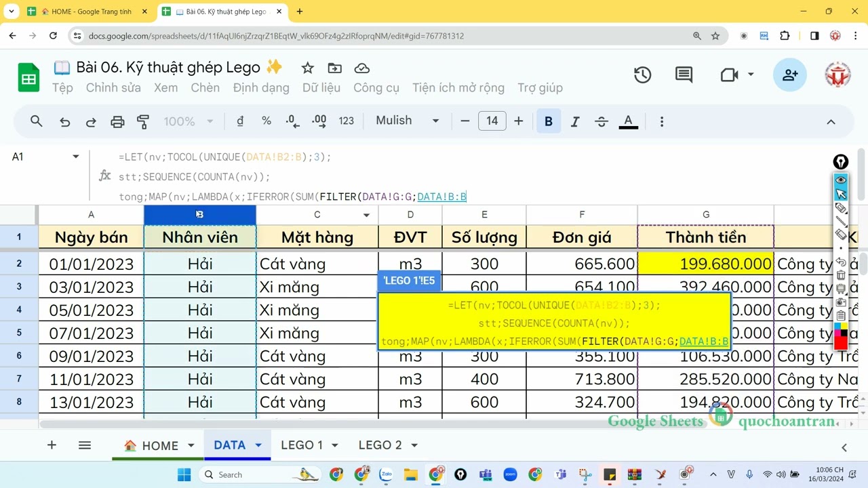The image size is (868, 488).
Task: Open the comments panel icon
Action: pos(684,75)
